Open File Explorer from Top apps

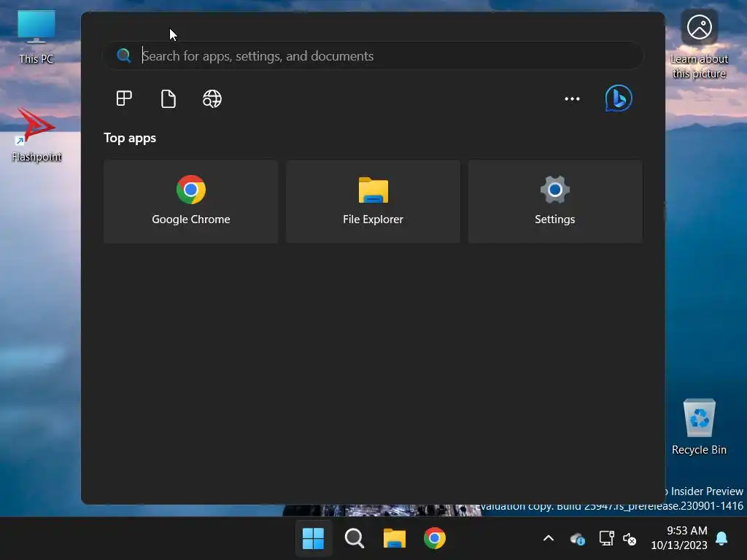[x=373, y=201]
